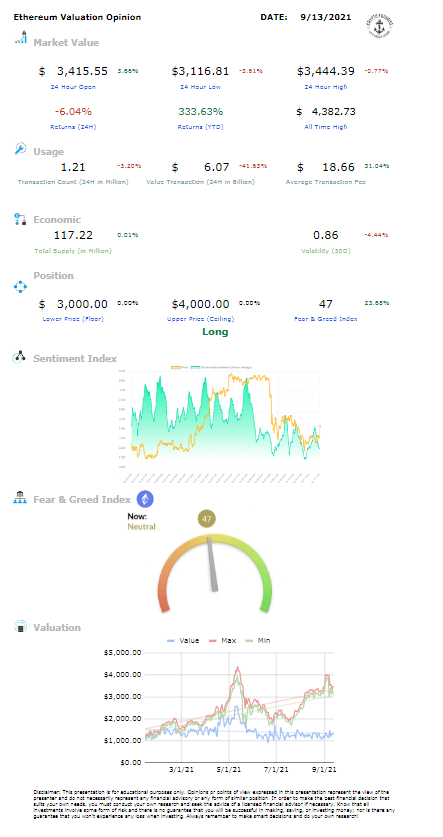Click the 47 gauge value bubble
Viewport: 443px width, 837px height.
coord(207,518)
